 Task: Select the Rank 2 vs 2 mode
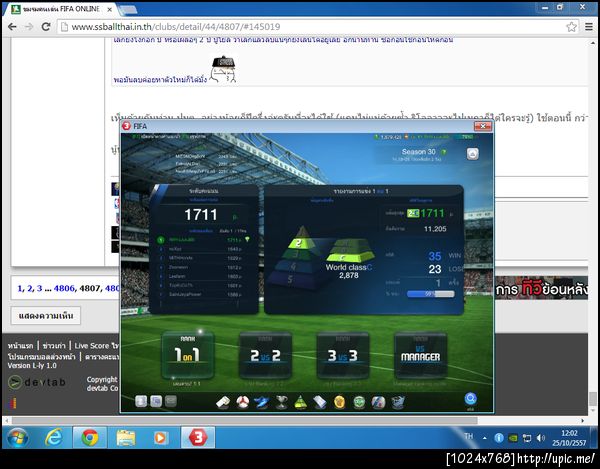tap(265, 355)
